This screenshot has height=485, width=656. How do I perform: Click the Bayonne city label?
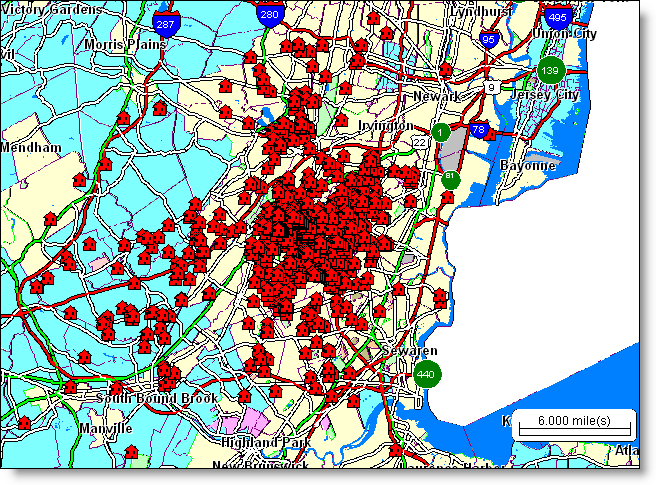(526, 164)
